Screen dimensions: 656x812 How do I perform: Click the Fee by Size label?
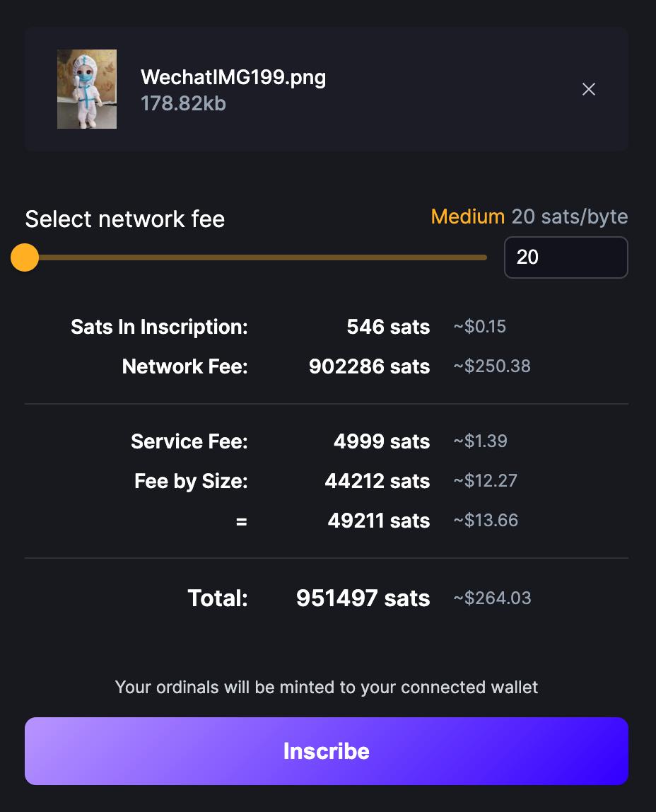click(191, 481)
